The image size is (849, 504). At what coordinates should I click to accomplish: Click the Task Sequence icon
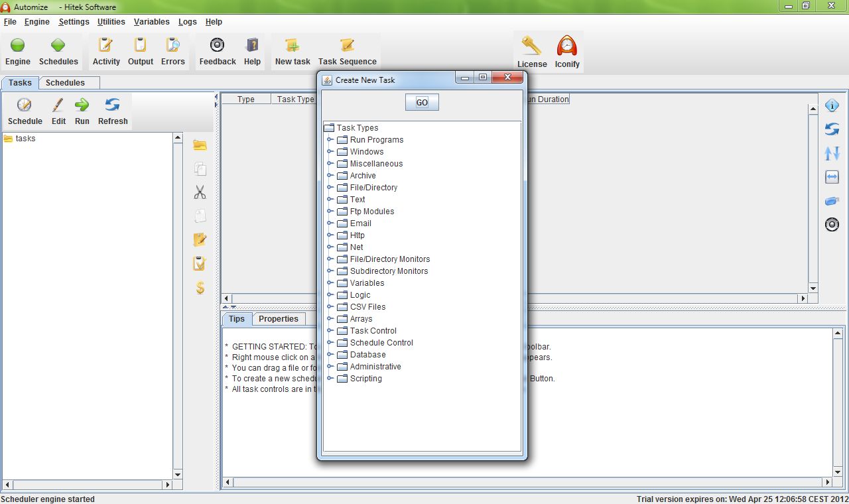point(348,45)
